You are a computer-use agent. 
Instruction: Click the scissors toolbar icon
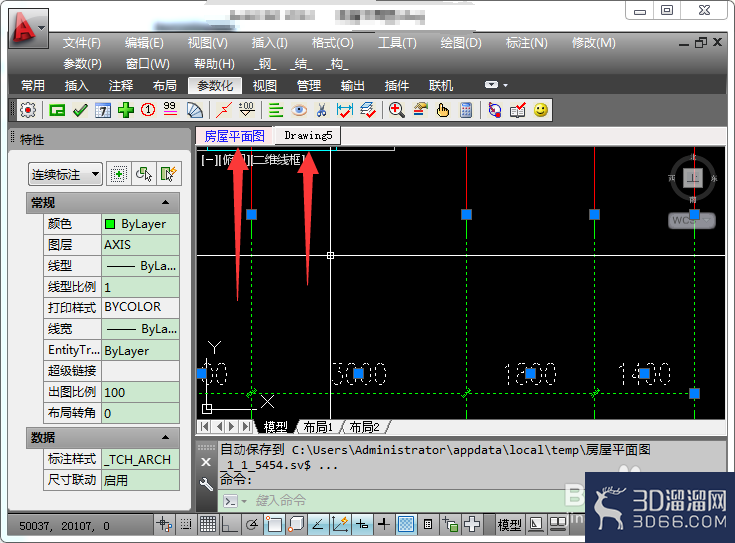(x=321, y=111)
